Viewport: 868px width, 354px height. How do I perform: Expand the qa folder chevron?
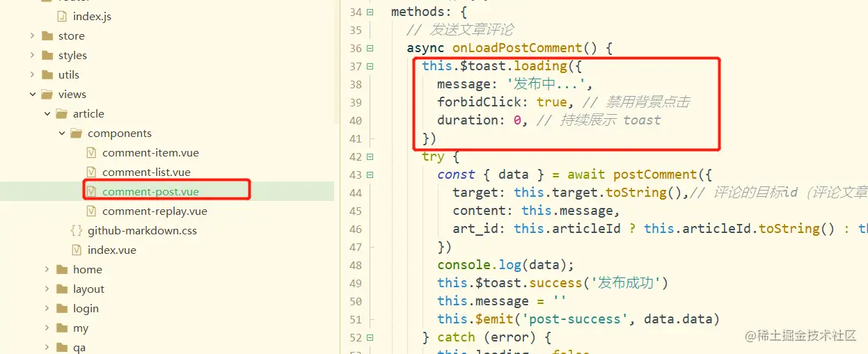tap(47, 348)
